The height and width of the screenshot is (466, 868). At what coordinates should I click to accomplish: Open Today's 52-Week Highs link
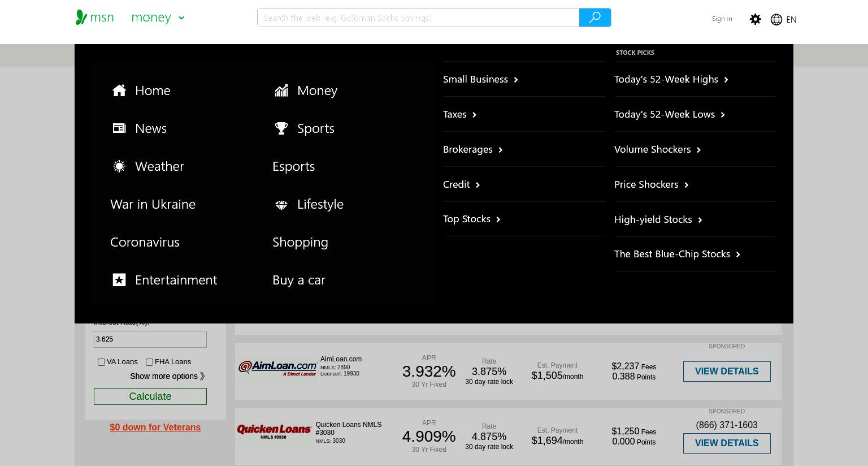pyautogui.click(x=666, y=79)
